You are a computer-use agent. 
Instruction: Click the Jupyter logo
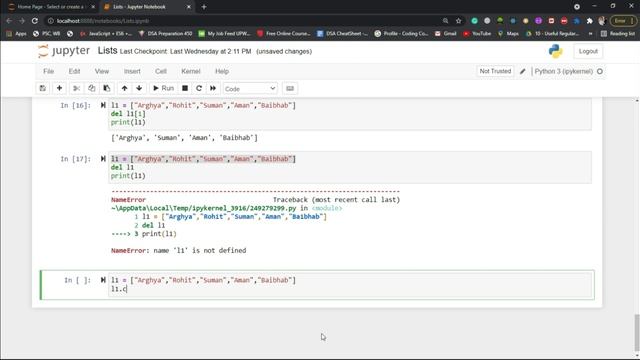[63, 51]
